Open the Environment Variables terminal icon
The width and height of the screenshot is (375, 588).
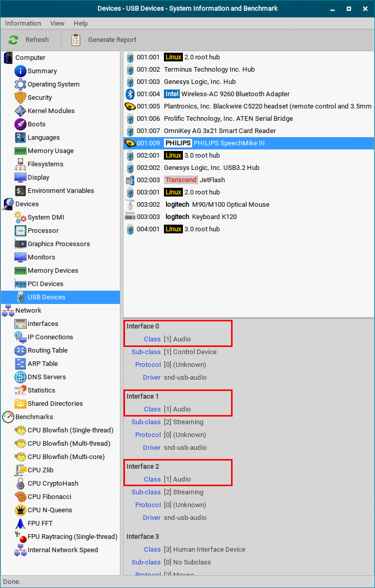click(20, 190)
